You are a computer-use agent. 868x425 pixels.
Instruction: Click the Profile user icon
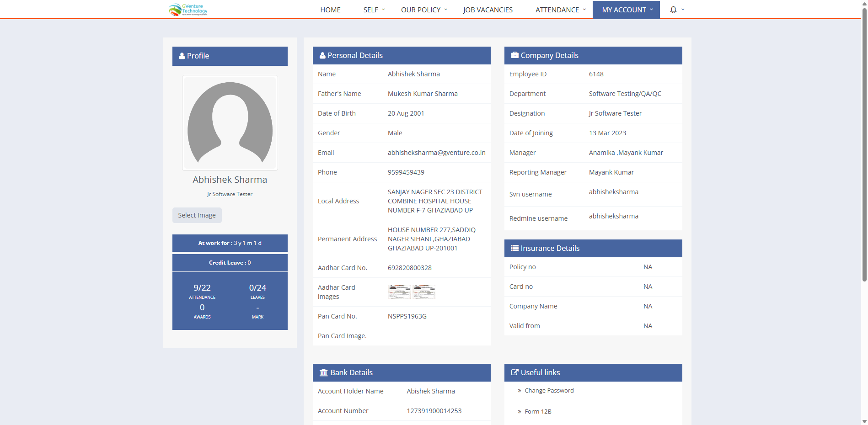[182, 56]
